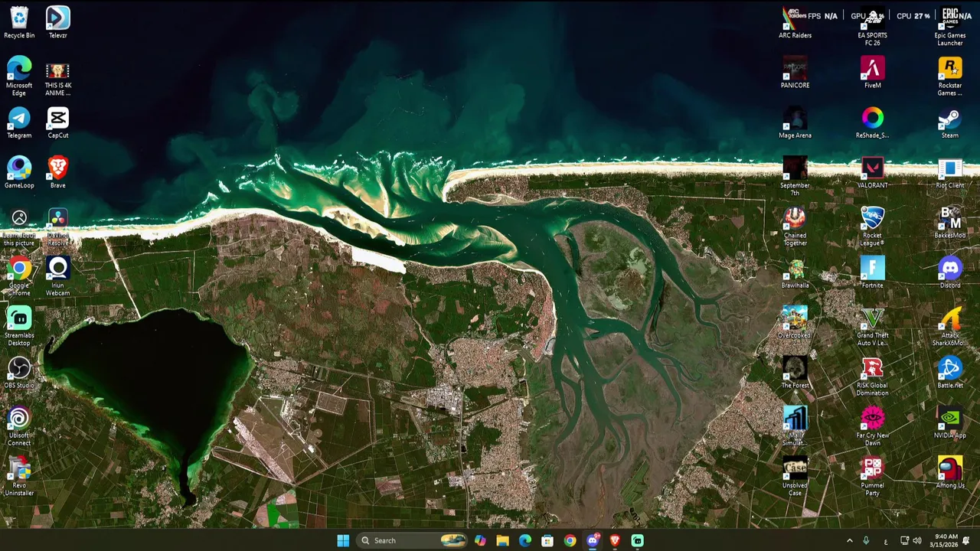Screen dimensions: 980x551
Task: Select the Overcooked desktop icon
Action: click(x=795, y=322)
